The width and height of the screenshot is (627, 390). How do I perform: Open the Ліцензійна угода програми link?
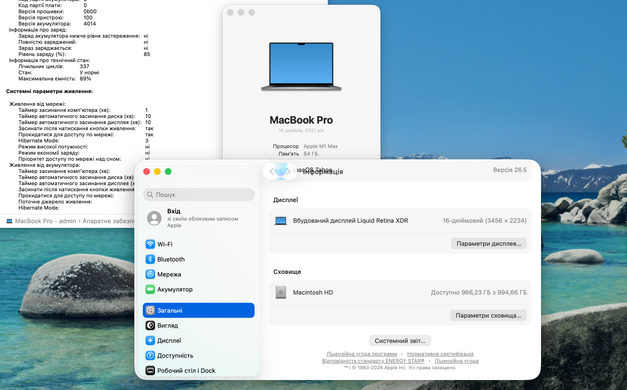click(362, 354)
